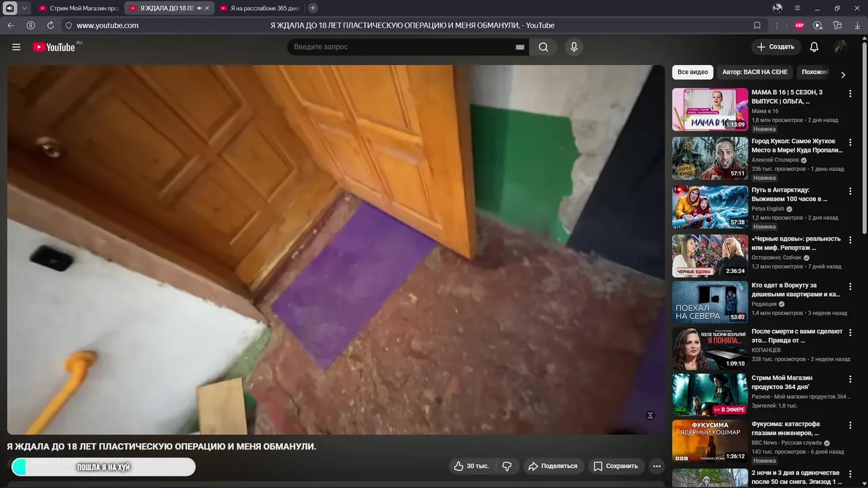Open После смерти с вами сделают title
This screenshot has width=868, height=488.
[797, 335]
